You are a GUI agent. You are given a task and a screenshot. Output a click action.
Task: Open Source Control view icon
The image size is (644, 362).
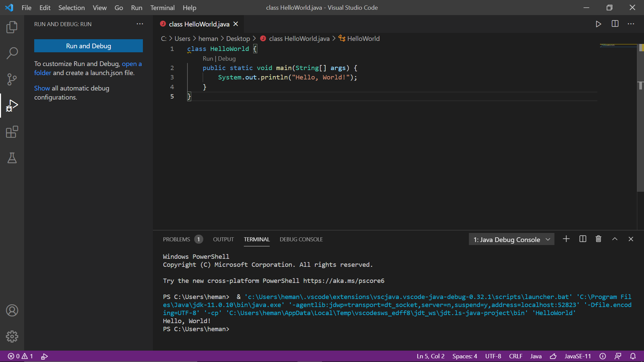(12, 79)
